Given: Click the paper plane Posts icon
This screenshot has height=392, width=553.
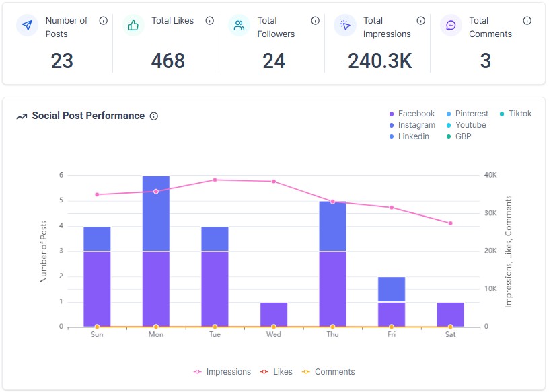Looking at the screenshot, I should point(27,25).
